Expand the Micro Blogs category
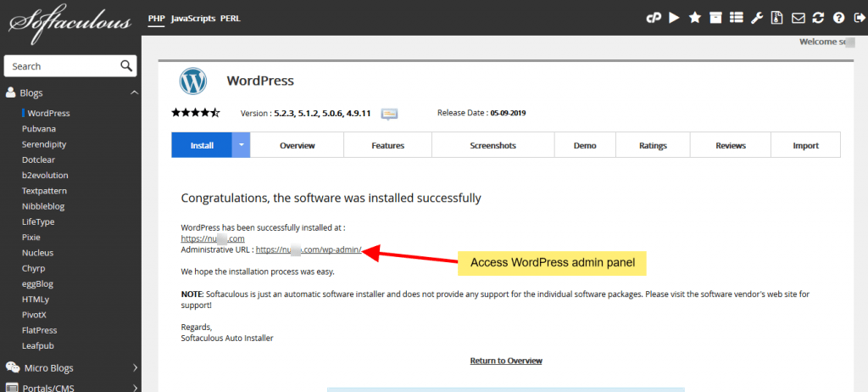 click(x=134, y=367)
